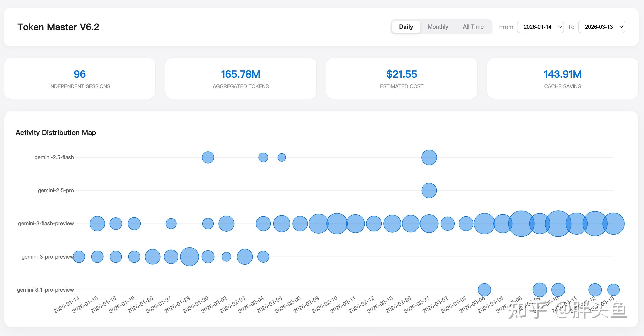Image resolution: width=644 pixels, height=336 pixels.
Task: Click the gemini-2.5-flash bubble on 2026-01-30
Action: pos(208,157)
